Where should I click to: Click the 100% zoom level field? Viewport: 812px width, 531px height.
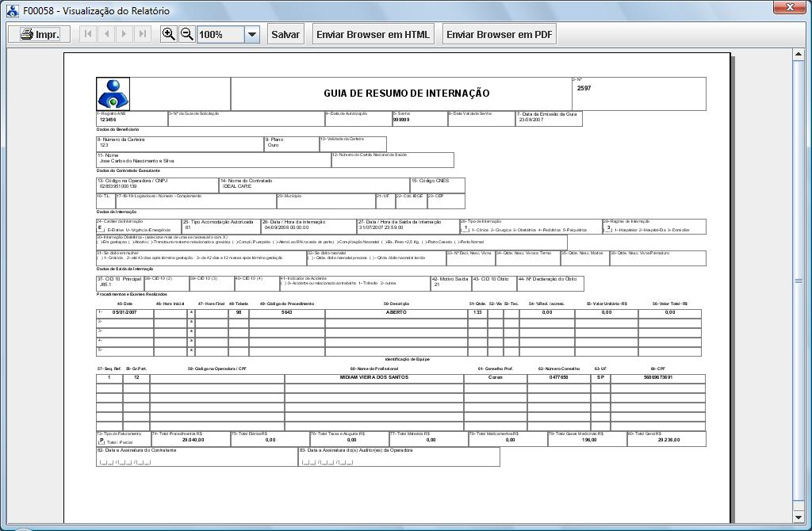(220, 35)
